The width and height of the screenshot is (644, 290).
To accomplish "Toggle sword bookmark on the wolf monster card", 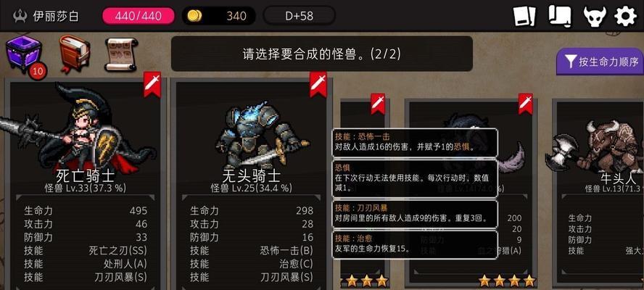I will pos(525,104).
